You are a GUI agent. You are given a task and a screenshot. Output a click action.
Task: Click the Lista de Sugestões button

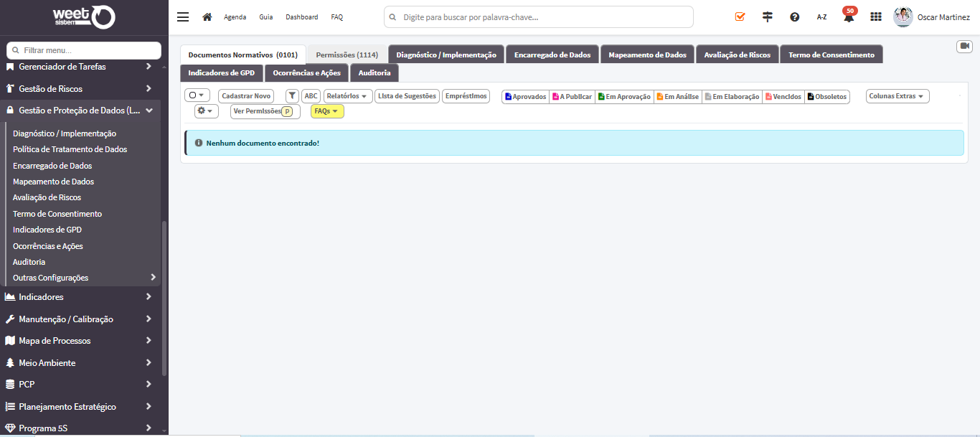point(407,96)
